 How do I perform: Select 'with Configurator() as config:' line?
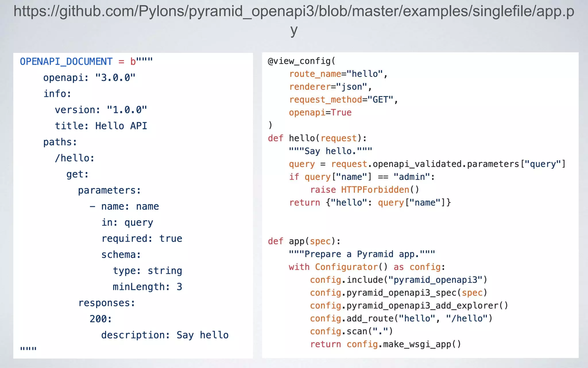[x=367, y=267]
